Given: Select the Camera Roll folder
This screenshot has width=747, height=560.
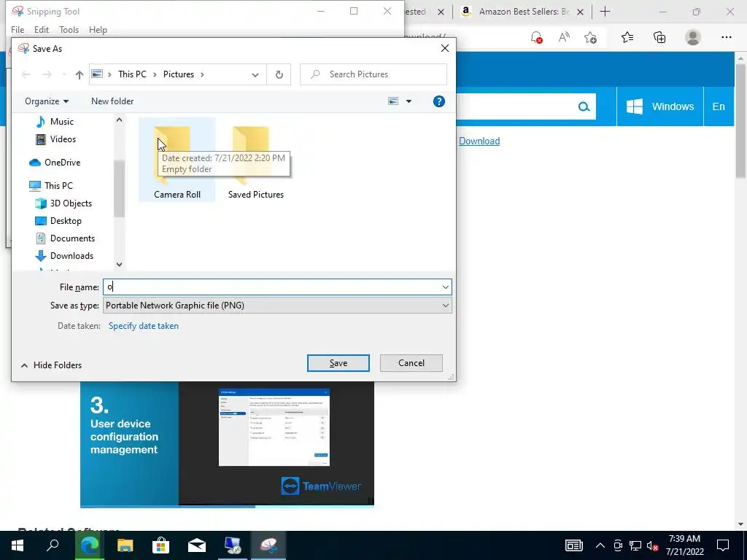Looking at the screenshot, I should (x=177, y=160).
